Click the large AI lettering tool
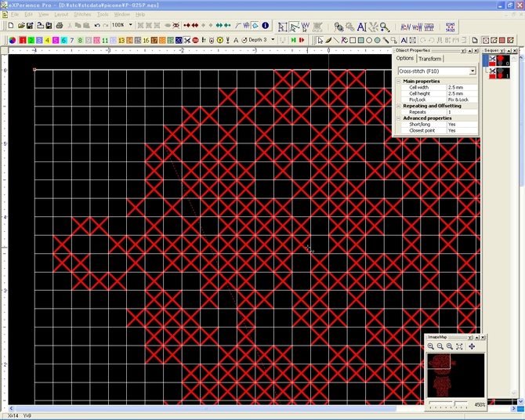The image size is (525, 420). 361,27
